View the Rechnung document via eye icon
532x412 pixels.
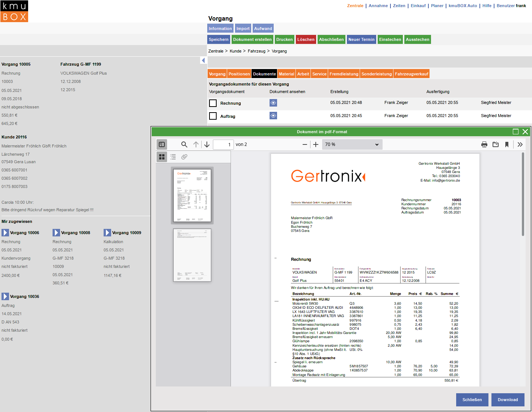(273, 103)
